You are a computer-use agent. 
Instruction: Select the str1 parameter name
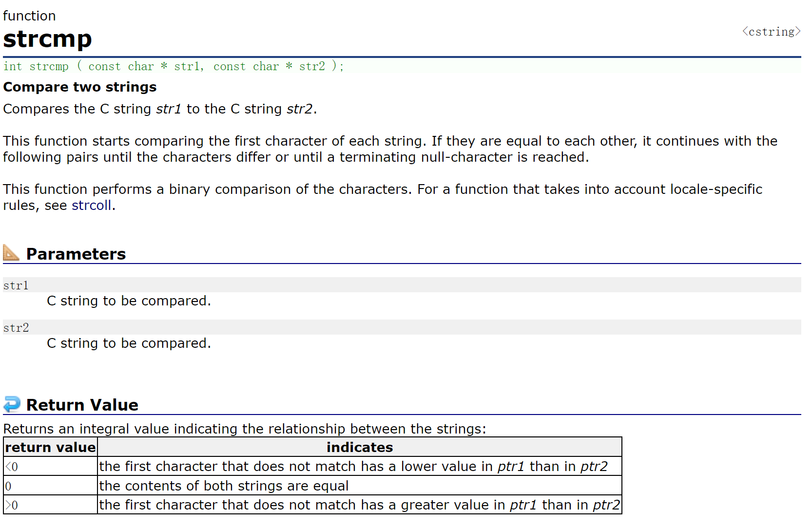(x=16, y=285)
